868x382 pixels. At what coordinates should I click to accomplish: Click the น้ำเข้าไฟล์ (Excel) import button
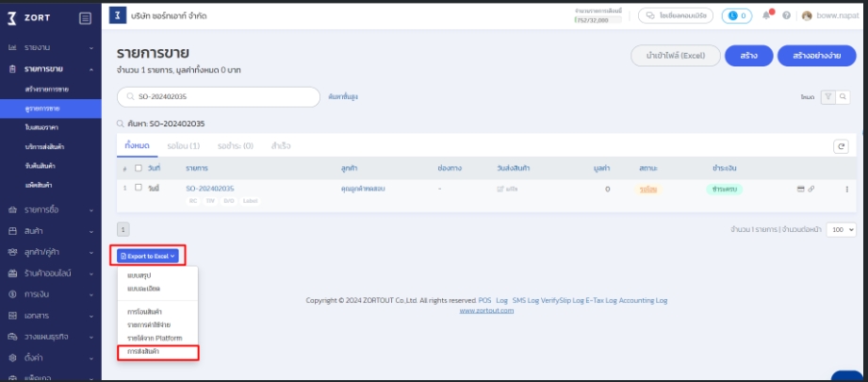675,55
